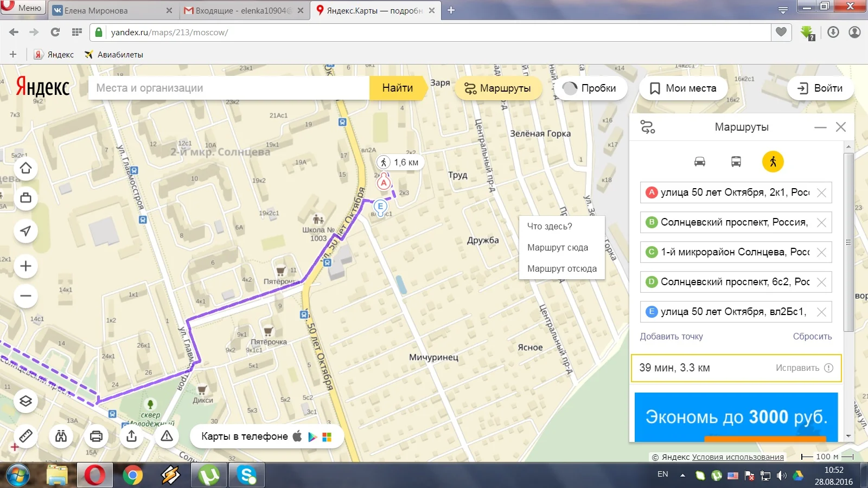Click route marker E on the map

(x=380, y=207)
